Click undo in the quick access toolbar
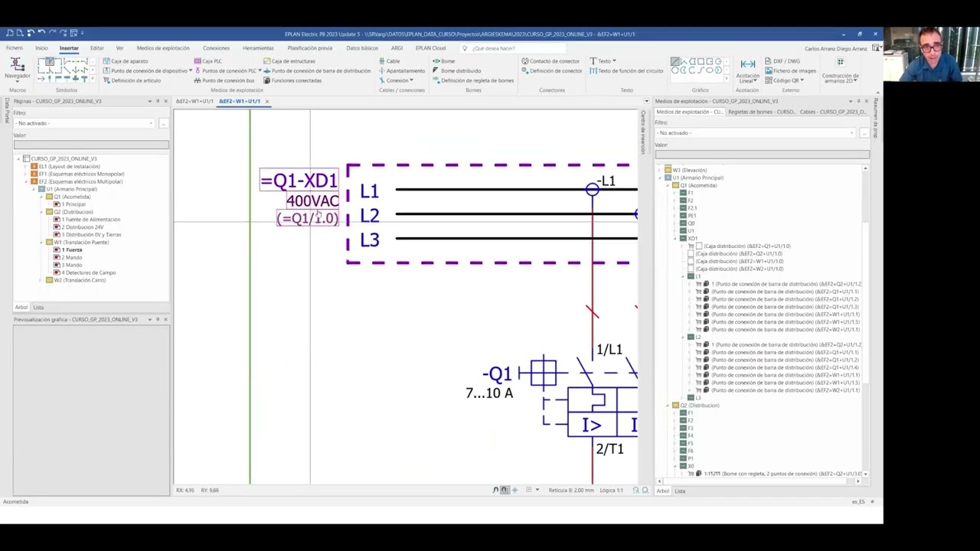Viewport: 980px width, 551px height. pos(41,33)
